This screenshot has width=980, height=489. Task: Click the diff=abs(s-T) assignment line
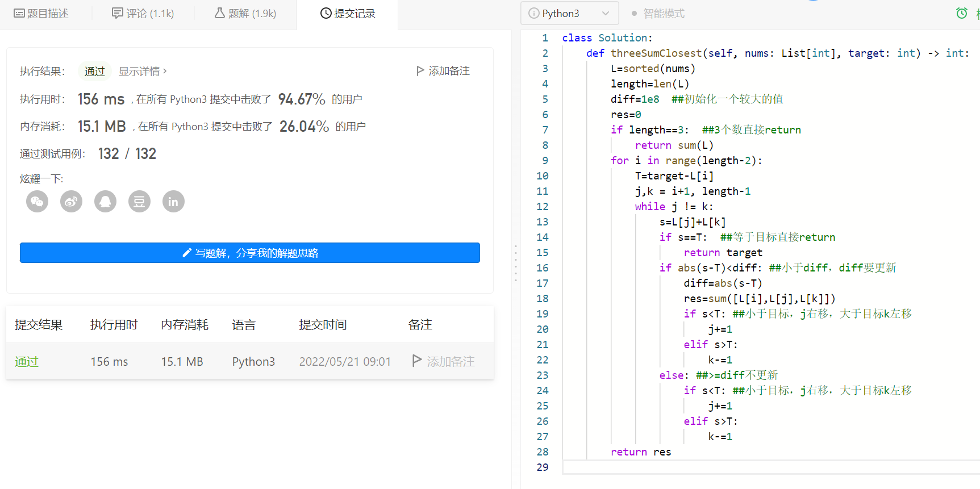(x=723, y=283)
